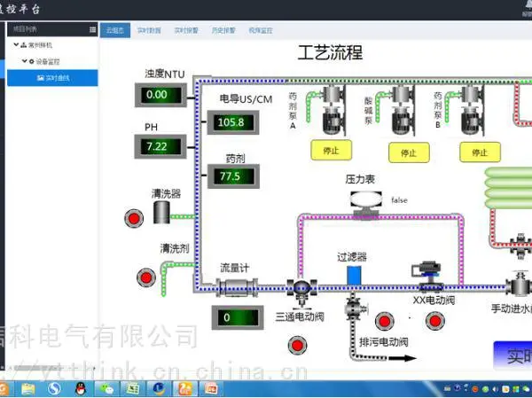Click the 电导US/CM value display 105.8

(233, 122)
